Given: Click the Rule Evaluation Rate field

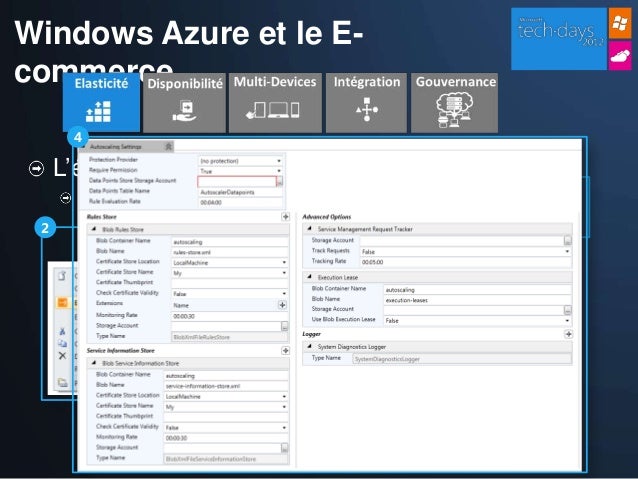Looking at the screenshot, I should click(x=240, y=202).
